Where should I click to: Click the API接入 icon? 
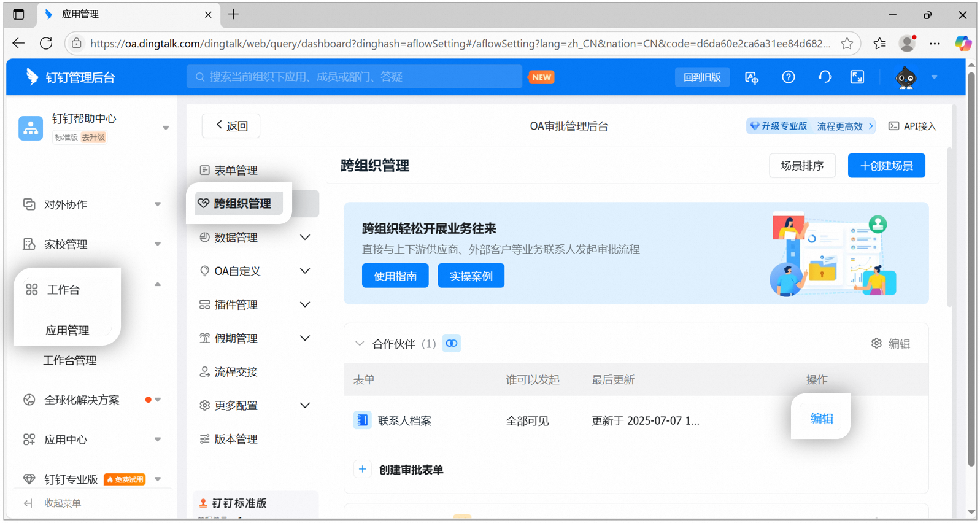[894, 126]
